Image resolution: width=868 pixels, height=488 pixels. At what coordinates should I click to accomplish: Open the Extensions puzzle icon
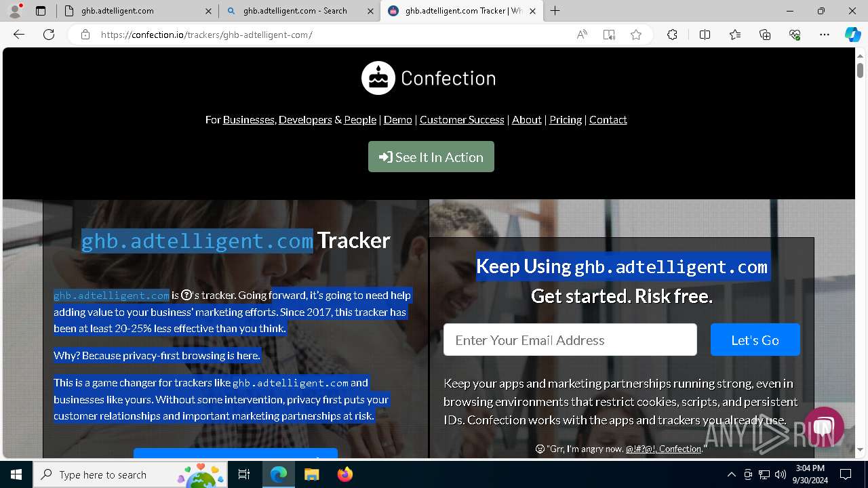point(672,35)
